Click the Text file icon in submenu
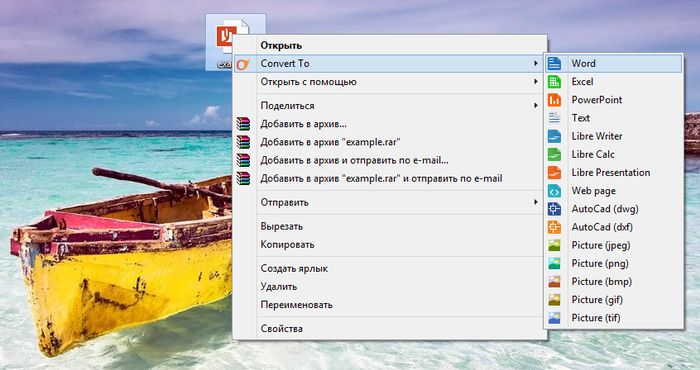The height and width of the screenshot is (370, 700). [554, 118]
